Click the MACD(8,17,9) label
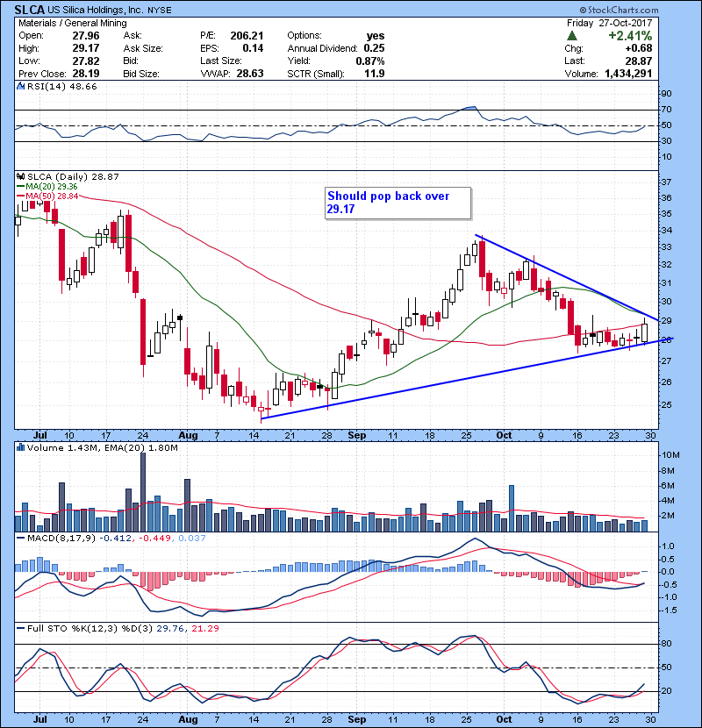 point(61,539)
